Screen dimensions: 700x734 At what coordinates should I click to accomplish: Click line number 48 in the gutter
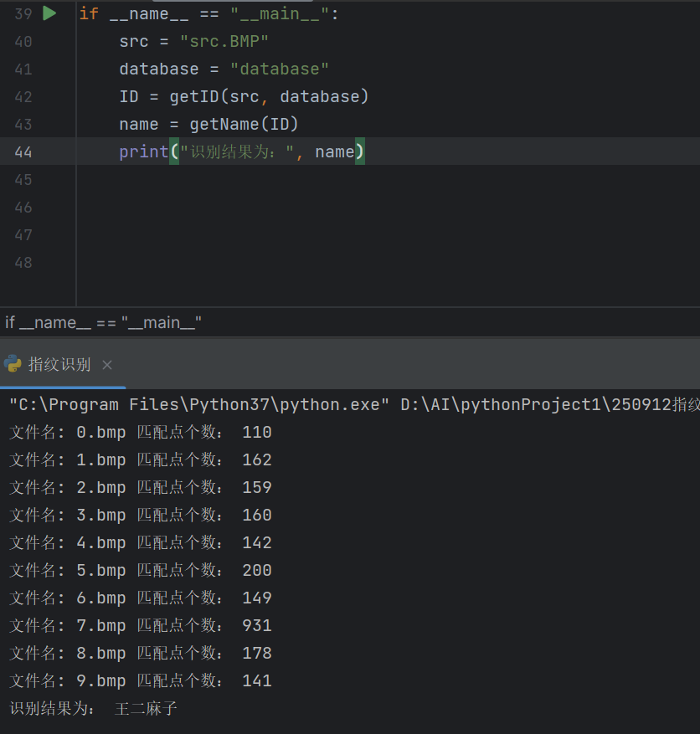pos(23,262)
